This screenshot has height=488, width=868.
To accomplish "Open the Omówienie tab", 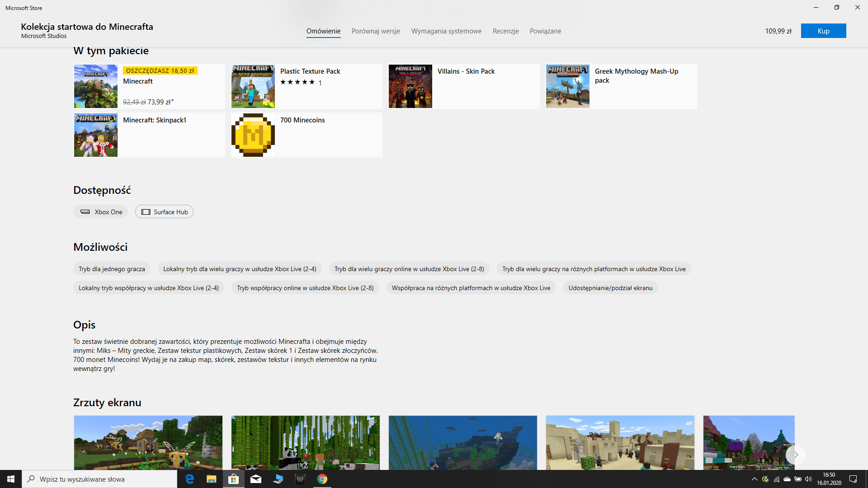I will pos(323,31).
